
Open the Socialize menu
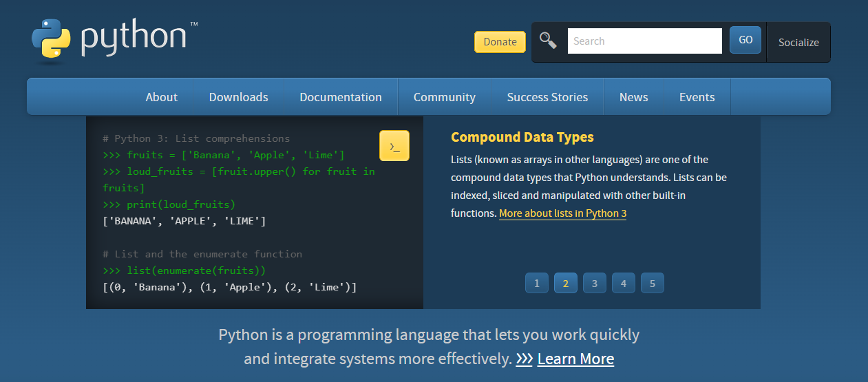pyautogui.click(x=798, y=43)
